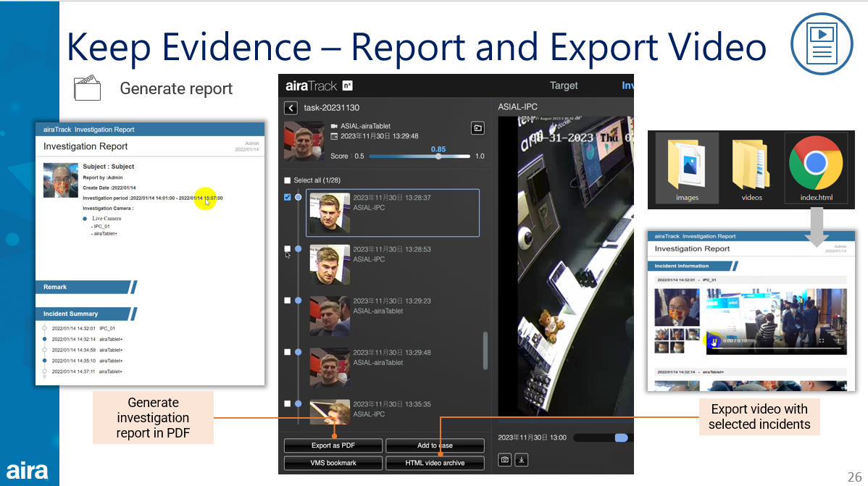
Task: Click the timeline dot of the 13:29:23 entry
Action: click(x=299, y=301)
